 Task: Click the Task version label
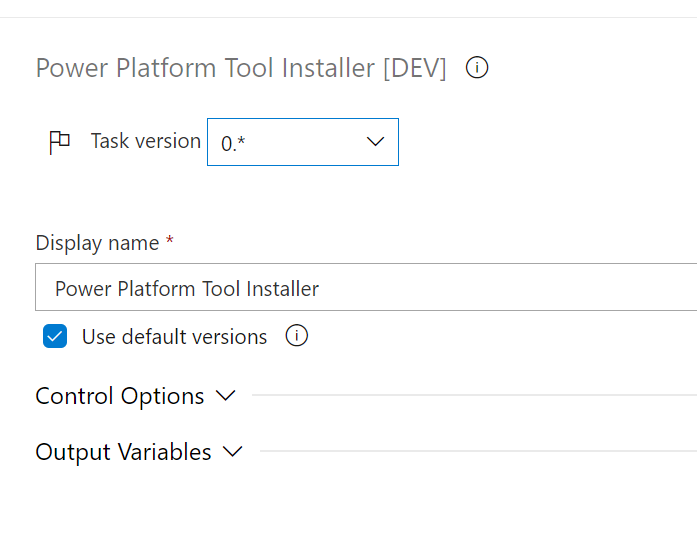pos(145,141)
